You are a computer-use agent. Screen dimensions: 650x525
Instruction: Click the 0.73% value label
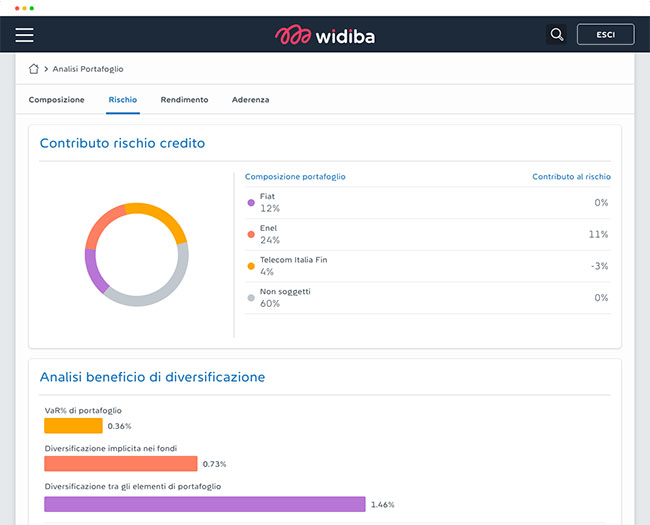pyautogui.click(x=214, y=464)
